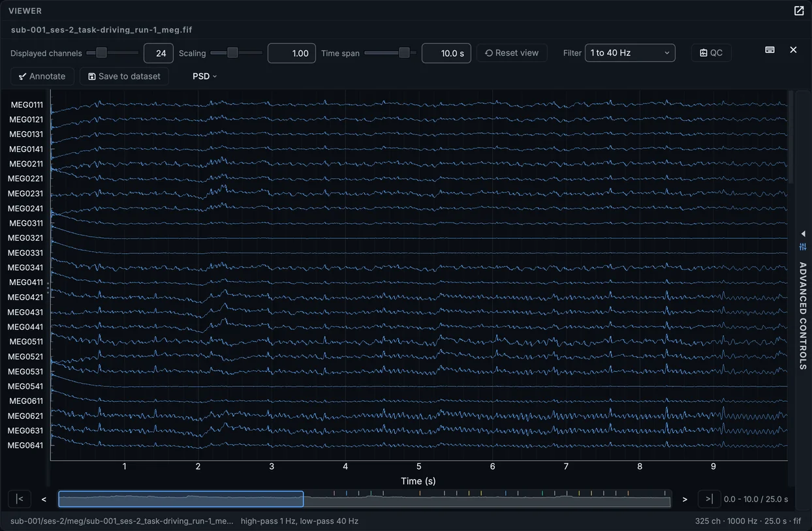Click the Displayed channels value field 24
The width and height of the screenshot is (812, 531).
tap(159, 53)
